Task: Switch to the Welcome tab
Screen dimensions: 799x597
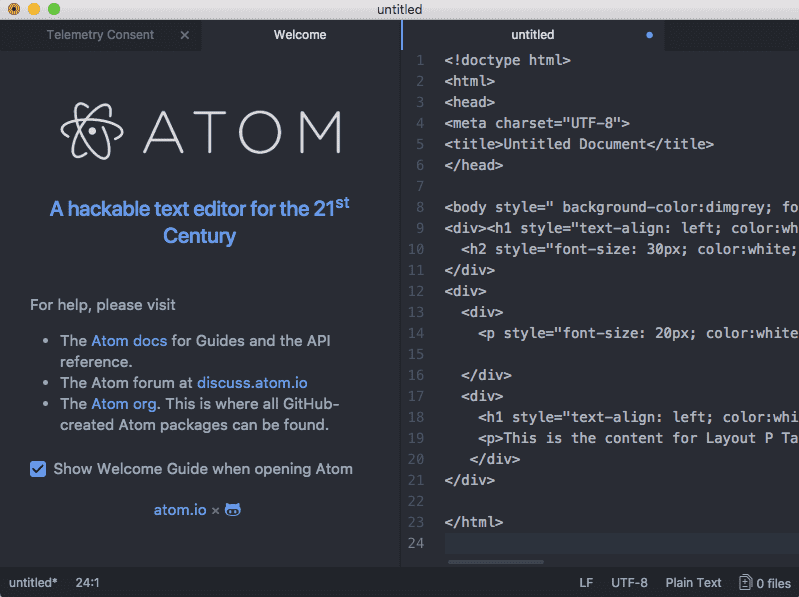Action: coord(300,35)
